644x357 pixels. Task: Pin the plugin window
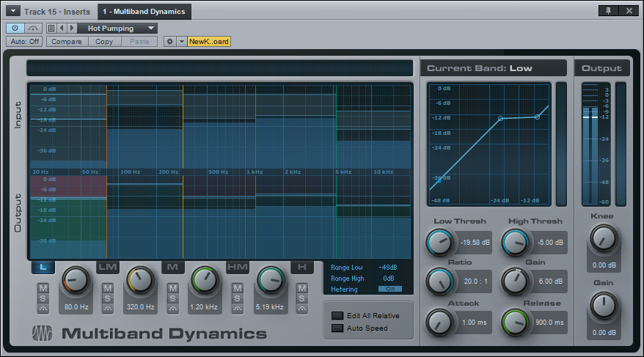(x=608, y=11)
